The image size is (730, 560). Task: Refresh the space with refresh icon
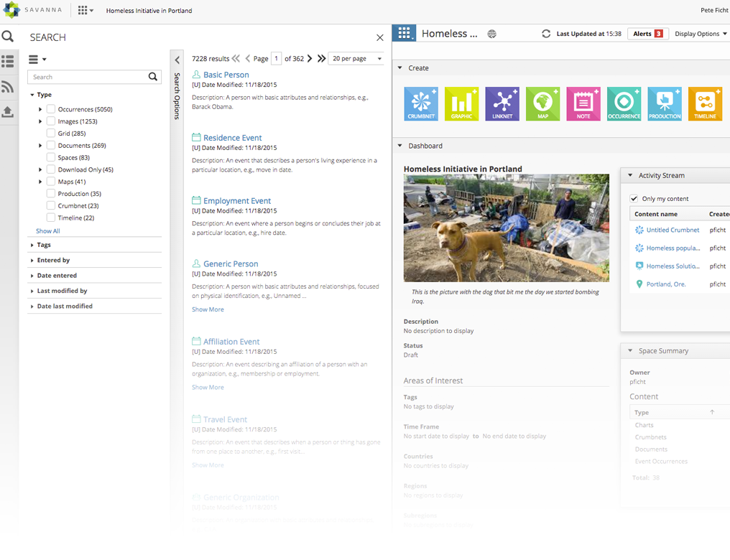546,34
